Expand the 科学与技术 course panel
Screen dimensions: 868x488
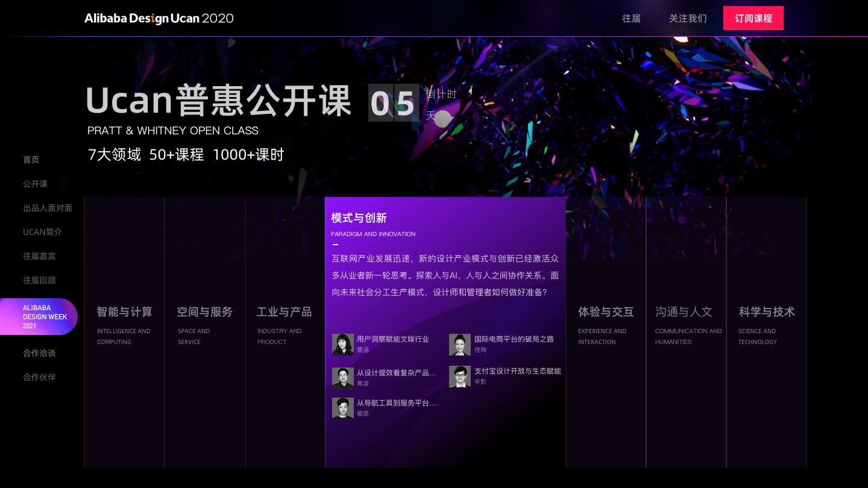click(766, 332)
